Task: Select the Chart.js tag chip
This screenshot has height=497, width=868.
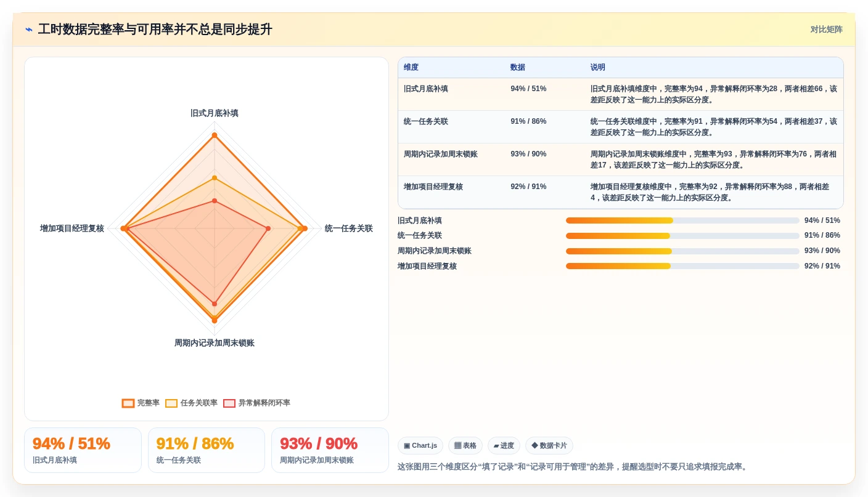Action: (x=420, y=445)
